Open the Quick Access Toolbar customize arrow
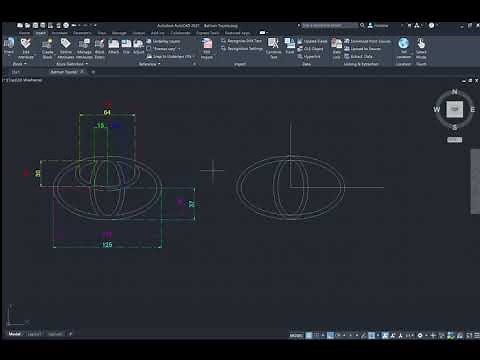480x360 pixels. pos(95,25)
